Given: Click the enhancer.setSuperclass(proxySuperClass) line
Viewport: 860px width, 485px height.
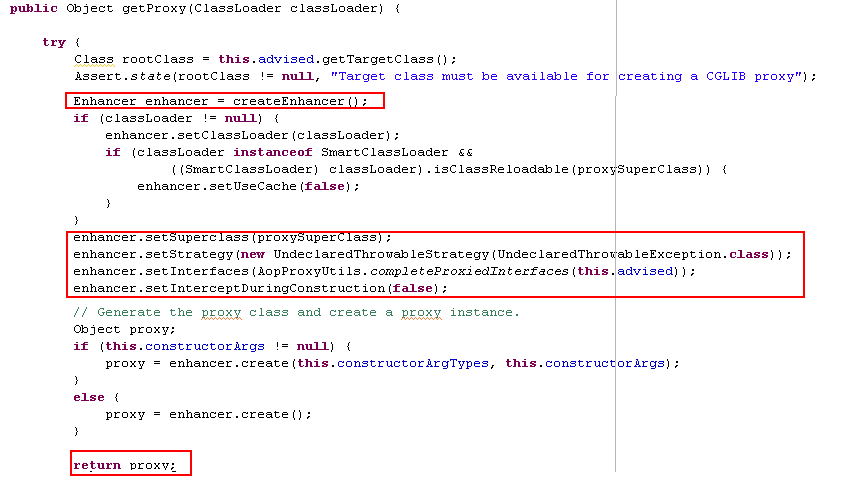Looking at the screenshot, I should coord(233,238).
